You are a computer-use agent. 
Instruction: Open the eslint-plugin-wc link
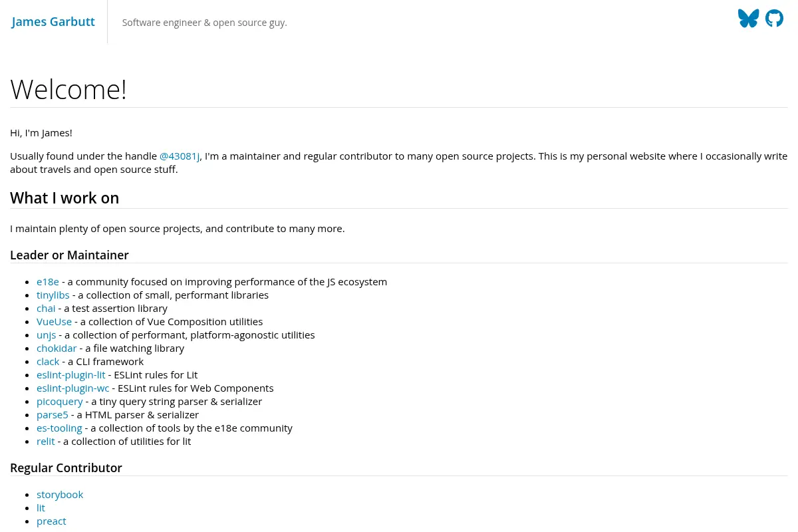73,388
